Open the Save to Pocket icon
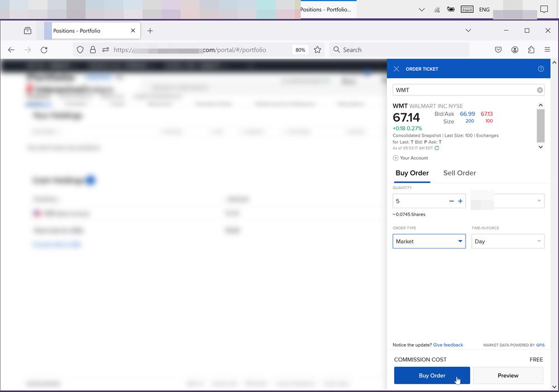 (499, 50)
